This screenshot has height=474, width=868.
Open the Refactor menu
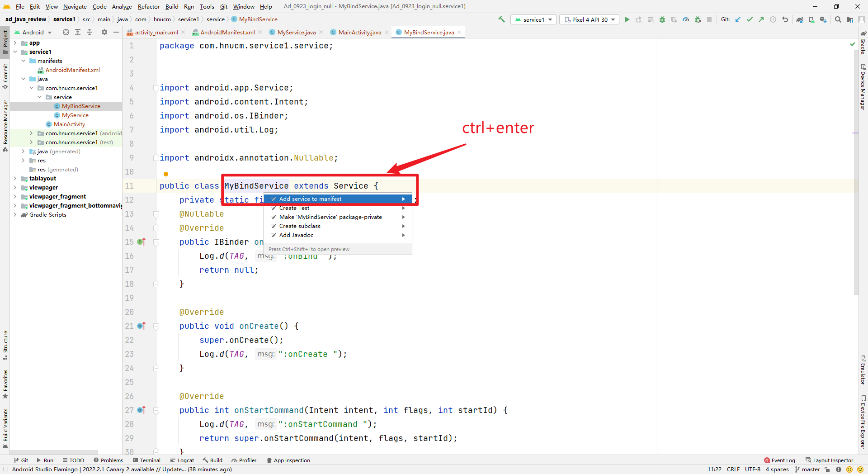(x=149, y=6)
